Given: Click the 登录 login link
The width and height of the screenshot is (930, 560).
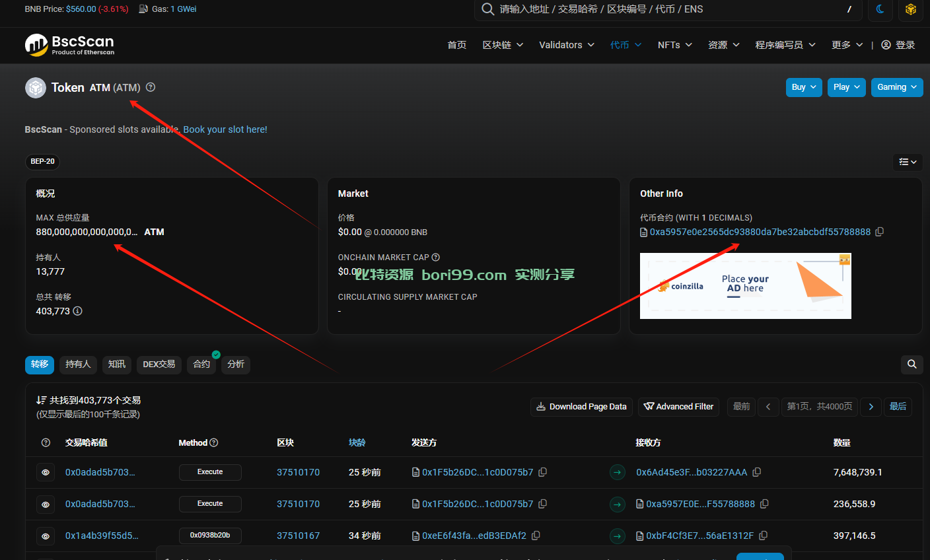Looking at the screenshot, I should click(x=905, y=45).
